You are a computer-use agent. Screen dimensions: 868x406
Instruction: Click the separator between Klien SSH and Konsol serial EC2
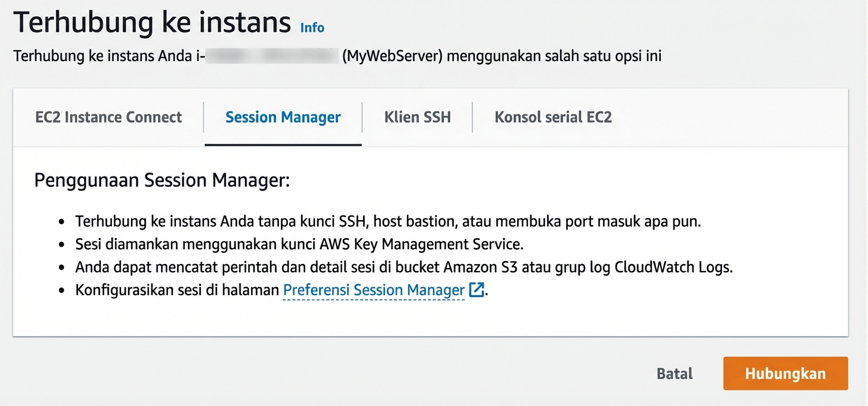pos(472,117)
